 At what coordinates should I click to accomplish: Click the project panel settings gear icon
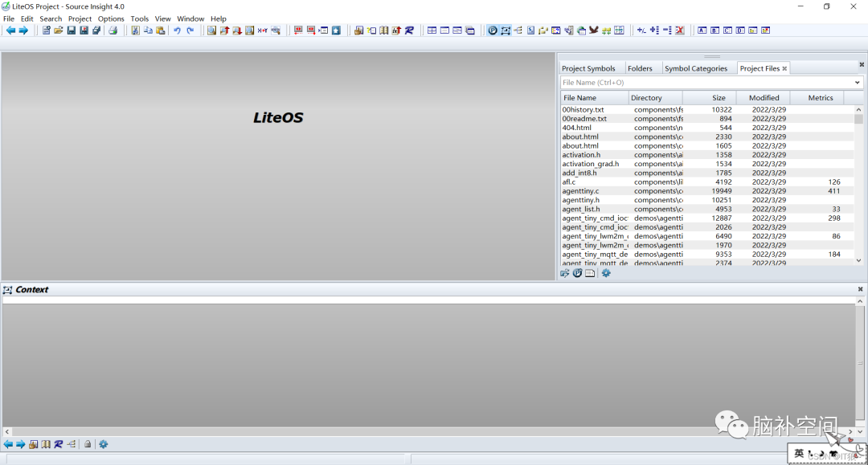pyautogui.click(x=606, y=273)
